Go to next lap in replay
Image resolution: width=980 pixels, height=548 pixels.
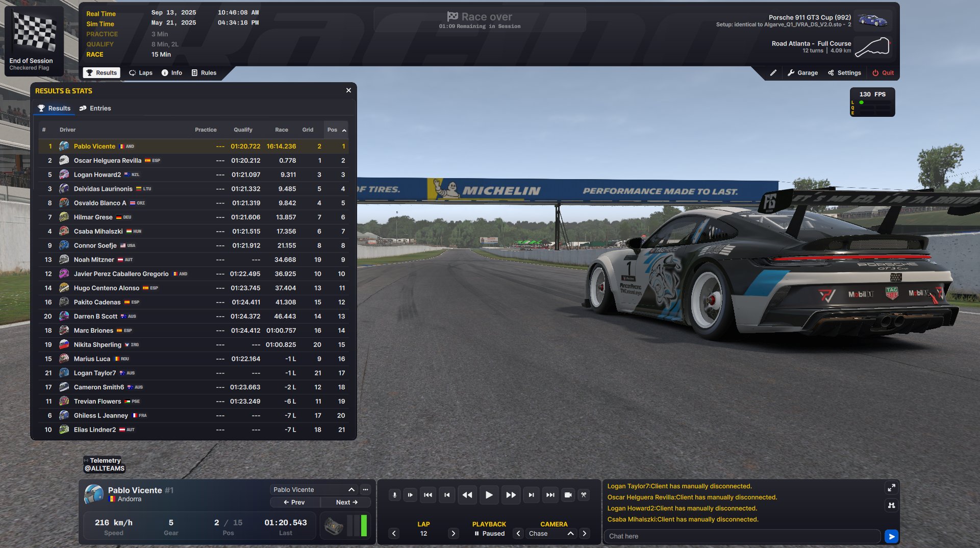point(454,534)
